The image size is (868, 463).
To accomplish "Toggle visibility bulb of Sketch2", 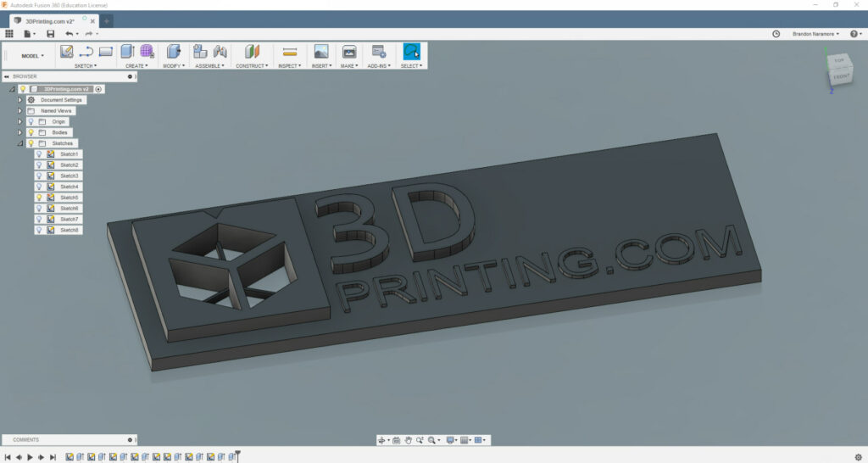I will 39,165.
